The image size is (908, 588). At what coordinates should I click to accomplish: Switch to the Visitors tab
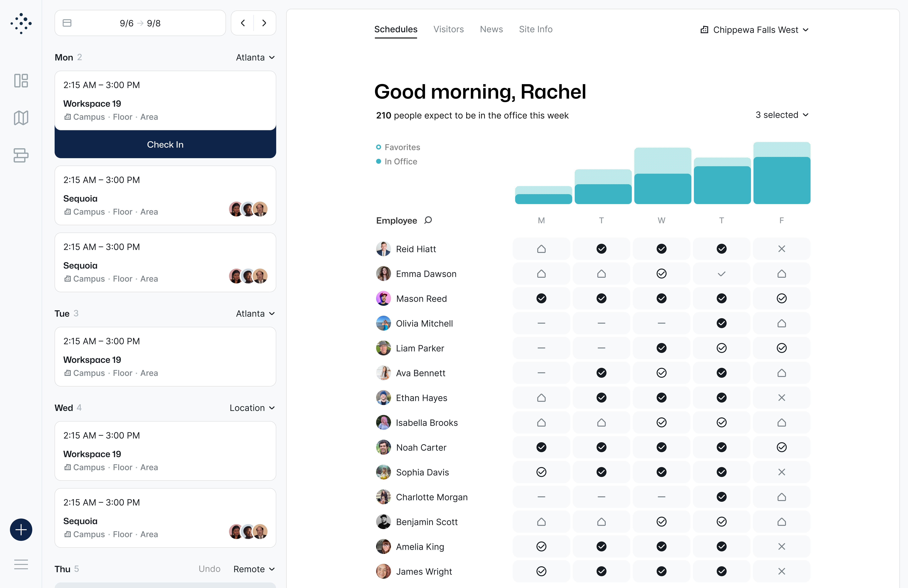point(449,29)
